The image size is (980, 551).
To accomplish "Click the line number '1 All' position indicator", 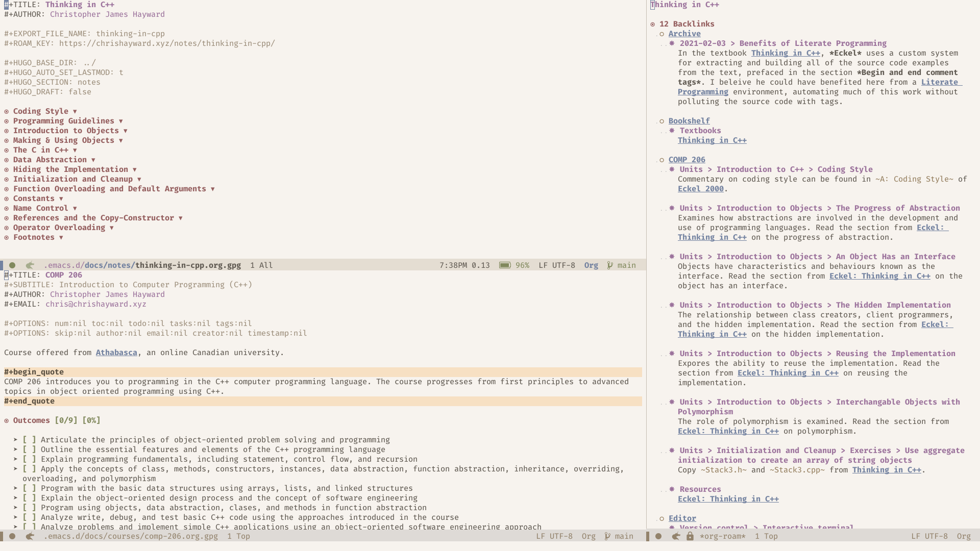I will (262, 265).
